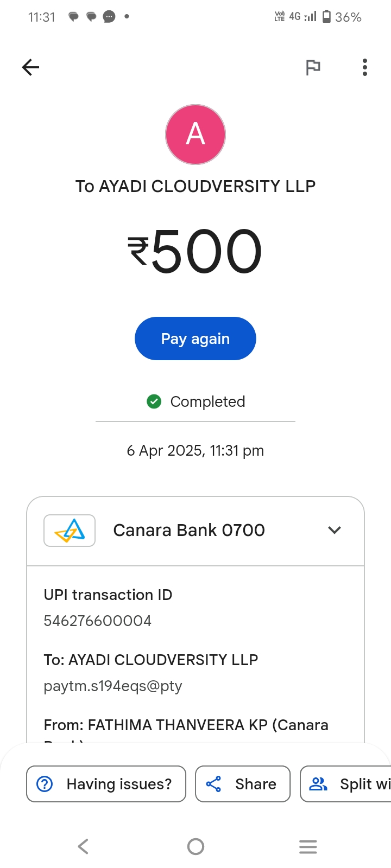Tap the green Completed checkmark icon
Viewport: 391px width, 868px height.
pyautogui.click(x=154, y=401)
